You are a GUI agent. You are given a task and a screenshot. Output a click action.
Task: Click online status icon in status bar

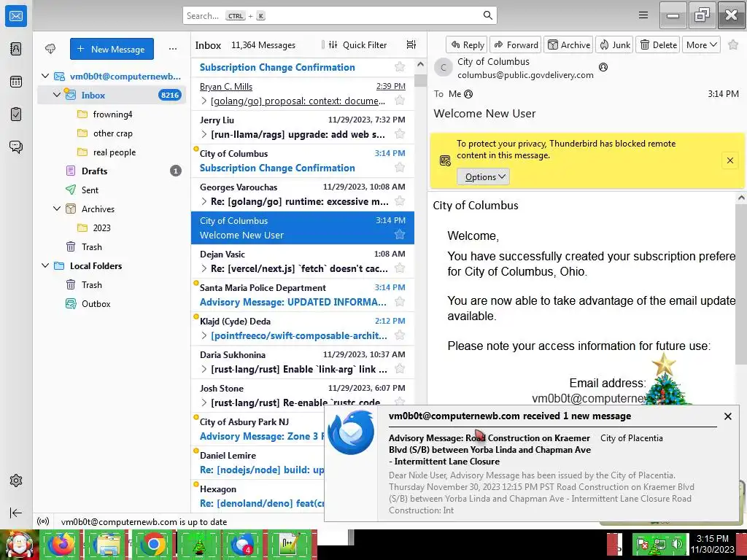click(43, 521)
